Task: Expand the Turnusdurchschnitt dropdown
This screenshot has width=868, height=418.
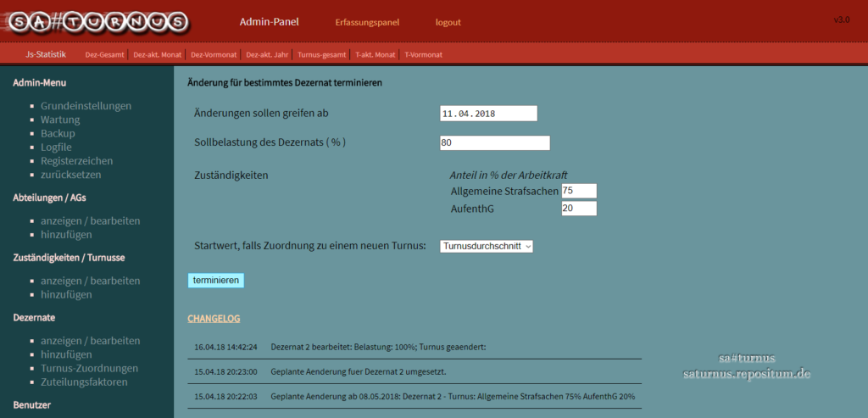Action: click(x=487, y=246)
